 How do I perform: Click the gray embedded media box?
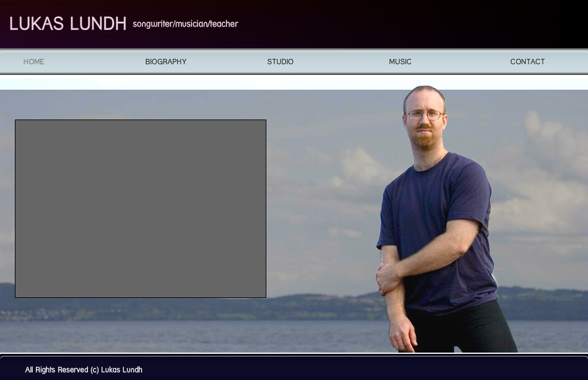point(141,209)
